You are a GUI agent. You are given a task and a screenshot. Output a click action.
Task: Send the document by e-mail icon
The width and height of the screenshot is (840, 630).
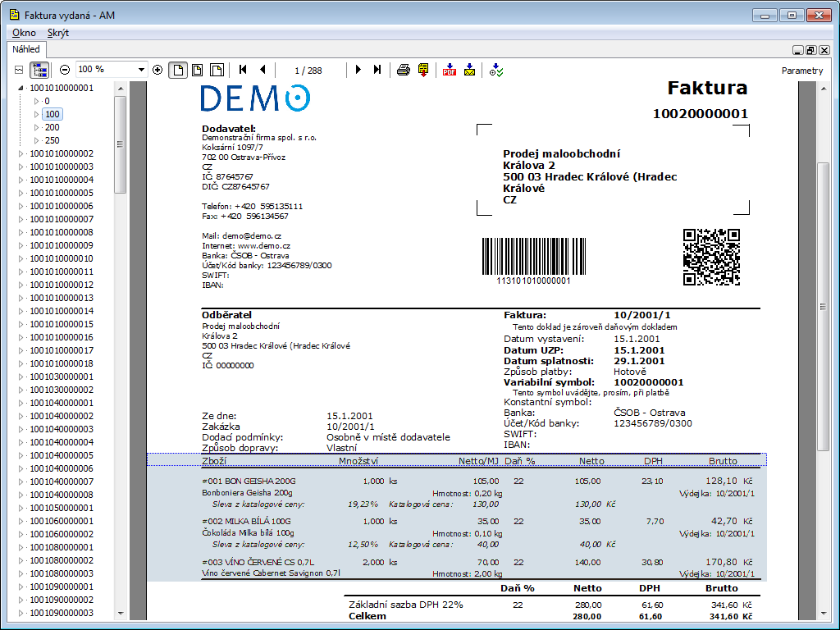pyautogui.click(x=469, y=71)
